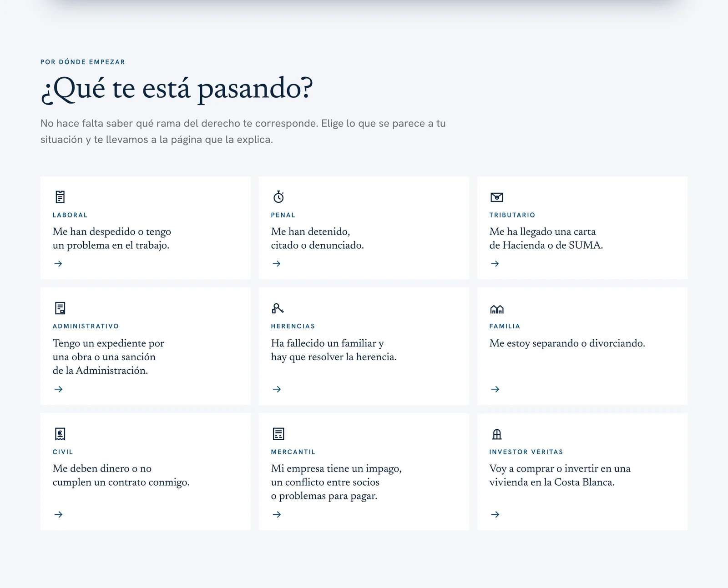Click the 'POR DÓNDE EMPEZAR' eyebrow text
This screenshot has width=728, height=588.
click(83, 62)
